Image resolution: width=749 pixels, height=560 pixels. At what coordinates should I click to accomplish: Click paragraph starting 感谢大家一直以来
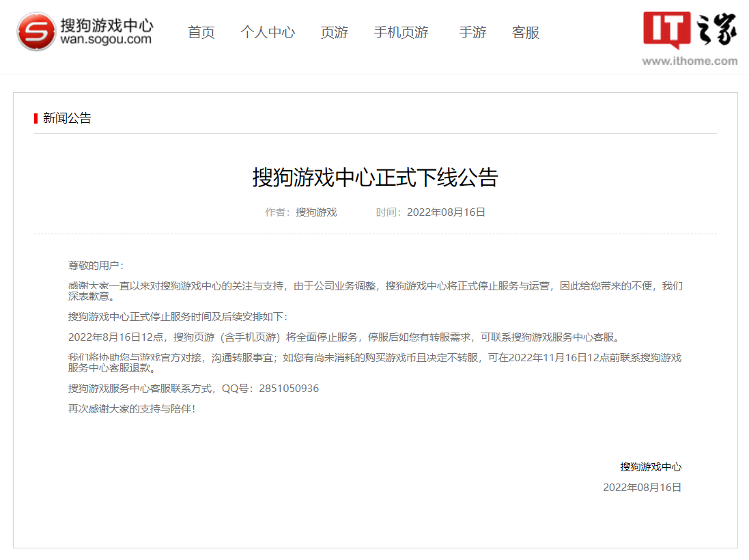coord(375,291)
